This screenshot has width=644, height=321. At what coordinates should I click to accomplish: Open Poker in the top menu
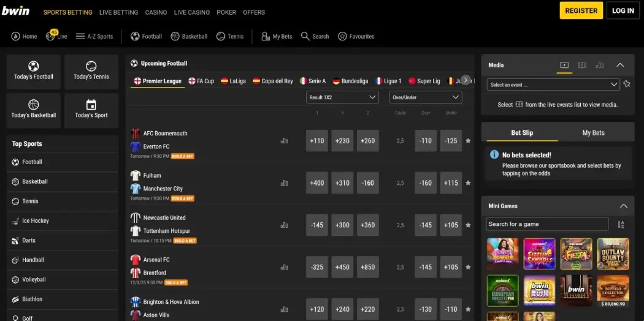[226, 12]
